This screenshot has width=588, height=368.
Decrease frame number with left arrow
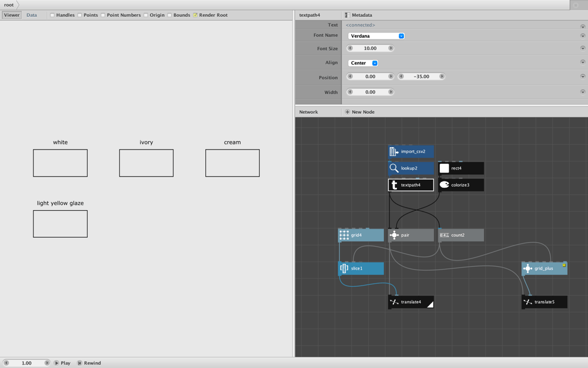coord(6,363)
